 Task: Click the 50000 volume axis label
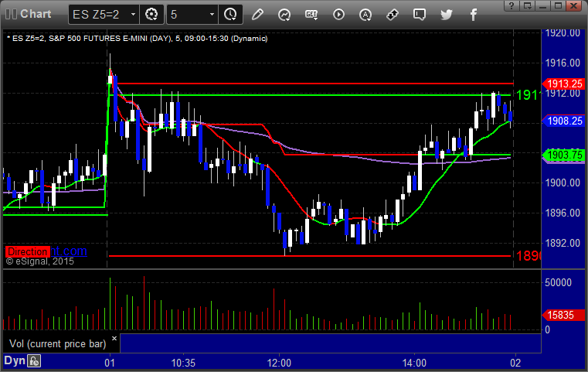[558, 282]
